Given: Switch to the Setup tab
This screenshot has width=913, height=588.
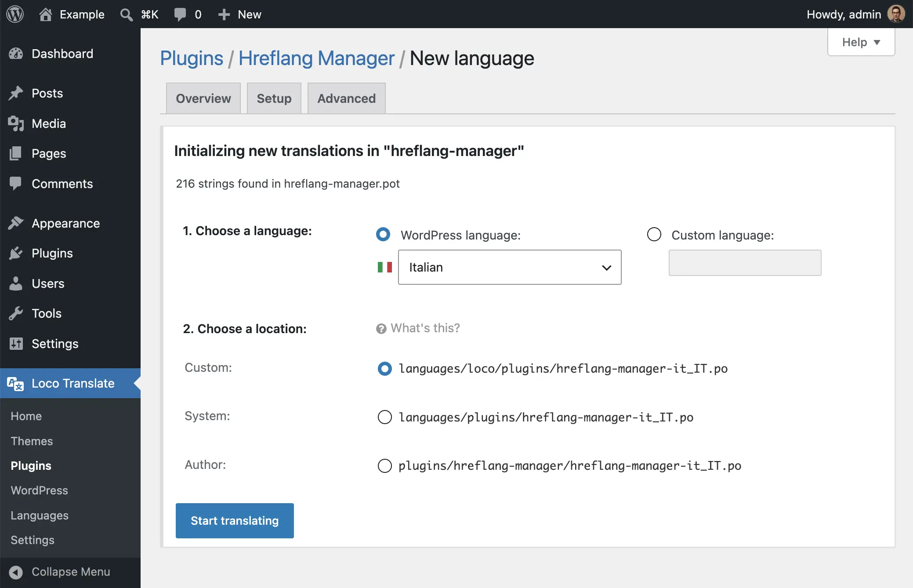Looking at the screenshot, I should (274, 98).
